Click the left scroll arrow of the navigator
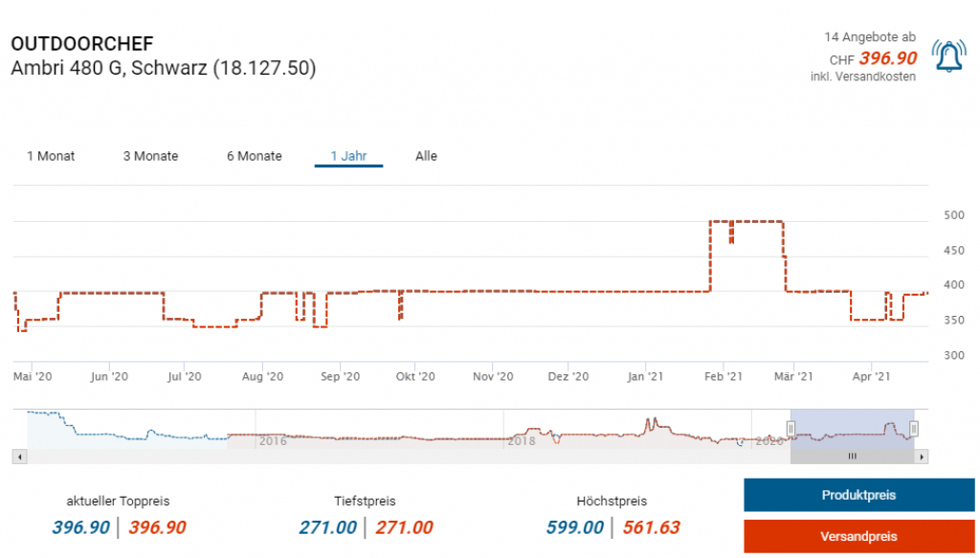Image resolution: width=980 pixels, height=558 pixels. click(x=18, y=457)
